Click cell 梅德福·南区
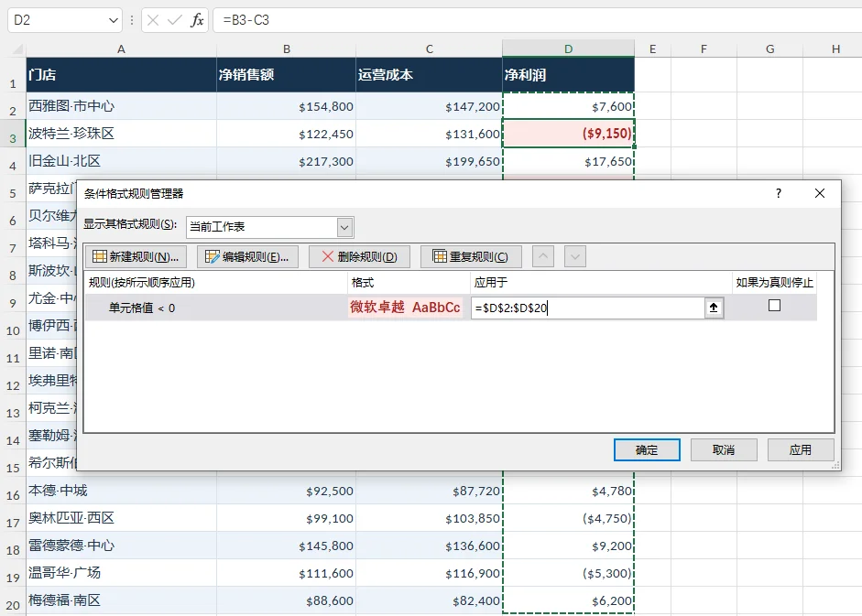Screen dimensions: 862x616 coord(122,600)
